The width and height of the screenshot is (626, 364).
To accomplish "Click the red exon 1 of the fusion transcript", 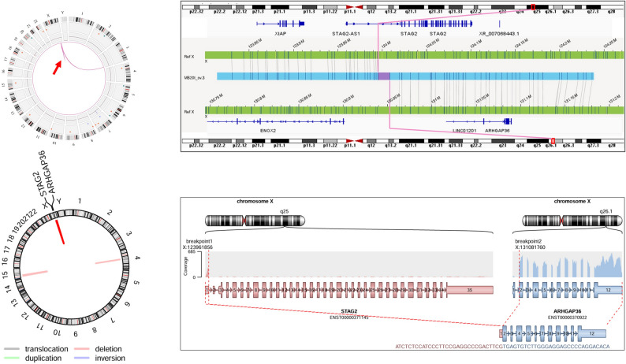I will [x=501, y=333].
